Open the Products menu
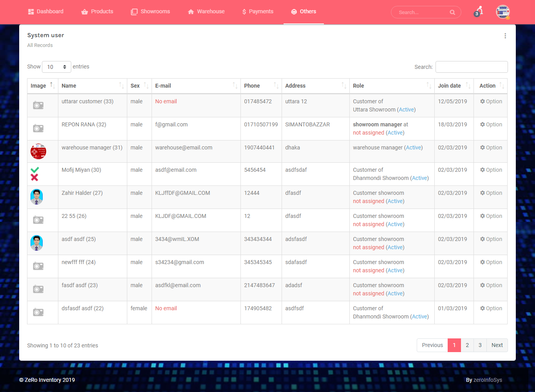535x392 pixels. coord(97,12)
